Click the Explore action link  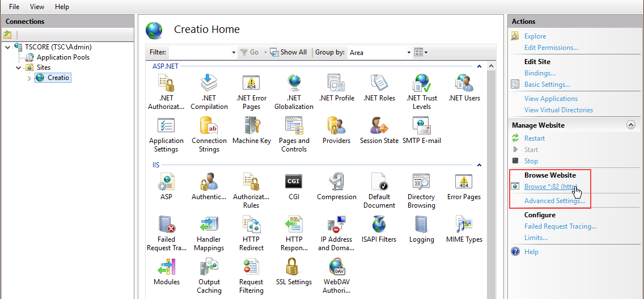click(535, 36)
